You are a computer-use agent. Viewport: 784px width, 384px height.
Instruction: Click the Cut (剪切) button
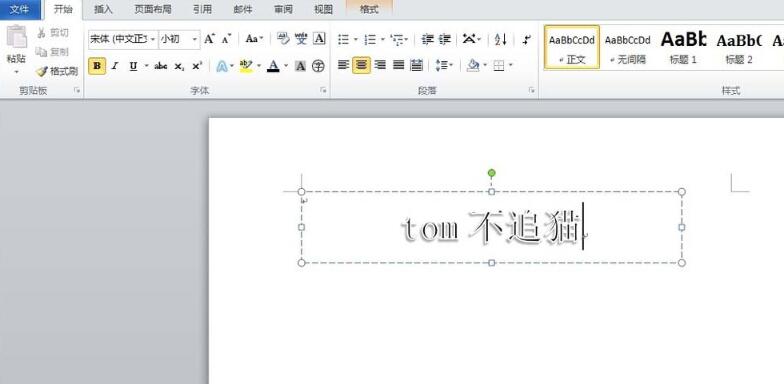53,33
